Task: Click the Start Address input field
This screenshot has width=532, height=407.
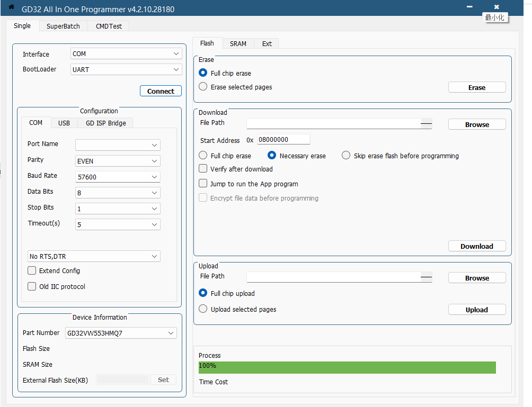Action: [x=283, y=140]
